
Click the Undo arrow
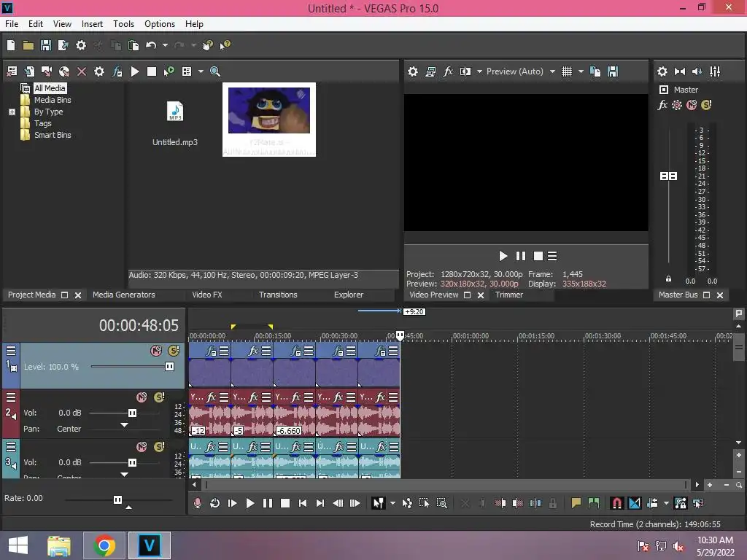[x=151, y=45]
